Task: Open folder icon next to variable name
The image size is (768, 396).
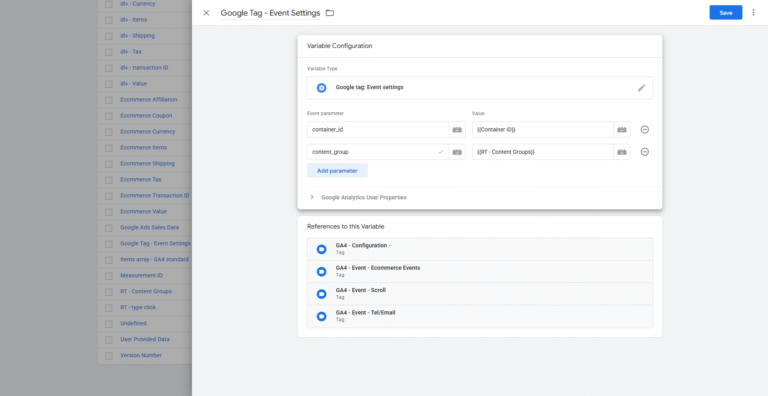Action: tap(330, 13)
